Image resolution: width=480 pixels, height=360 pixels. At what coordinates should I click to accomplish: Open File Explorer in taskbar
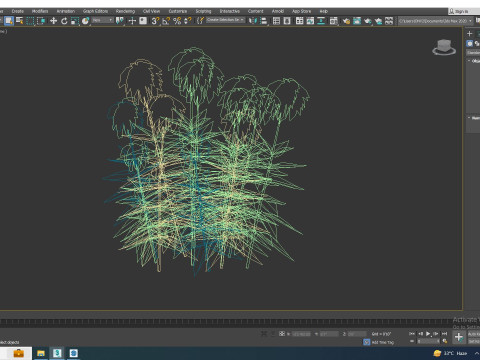[41, 353]
